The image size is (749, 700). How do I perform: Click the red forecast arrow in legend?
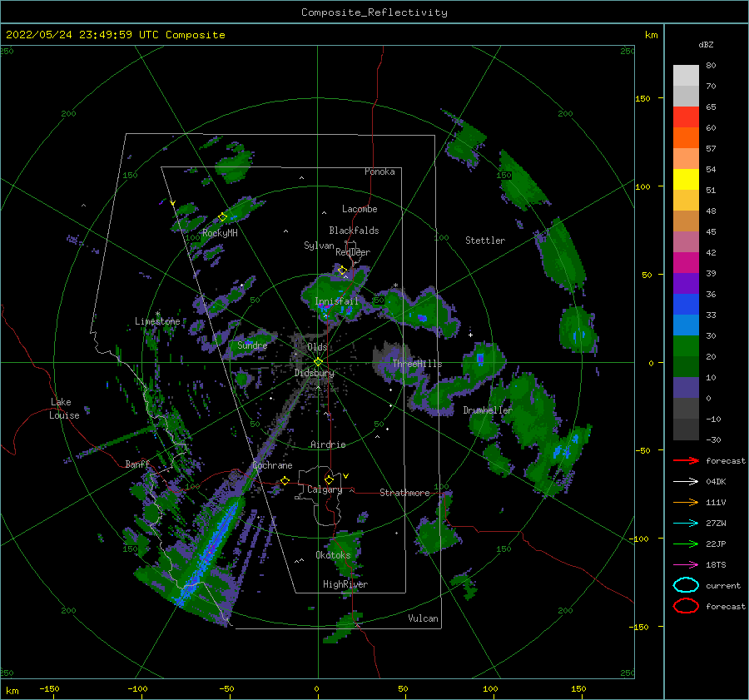(686, 460)
